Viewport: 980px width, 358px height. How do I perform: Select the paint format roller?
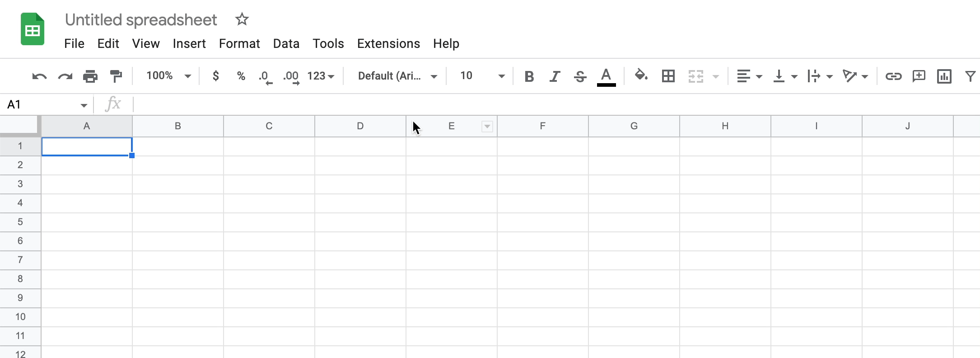(116, 76)
